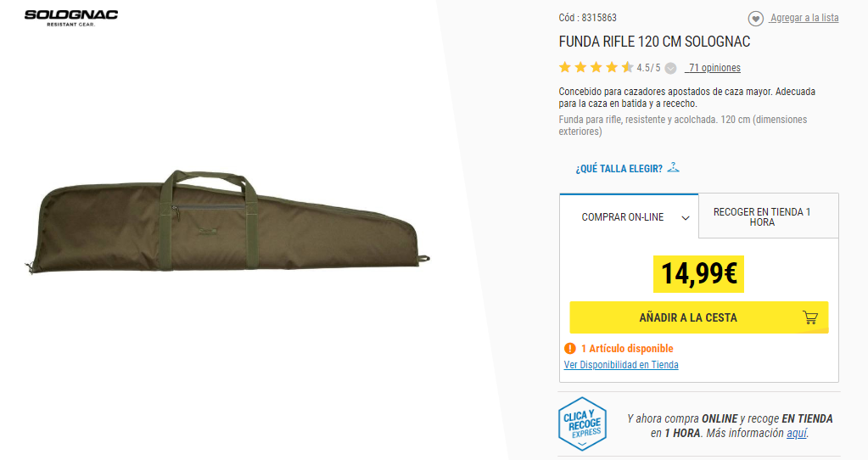Click the hanger size guide icon
Screen dimensions: 868x460
(673, 167)
